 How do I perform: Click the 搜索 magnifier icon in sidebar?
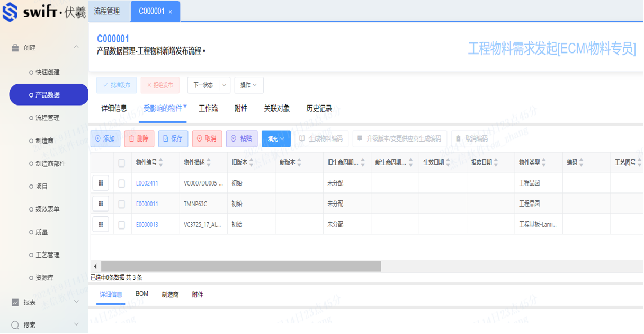pyautogui.click(x=15, y=325)
